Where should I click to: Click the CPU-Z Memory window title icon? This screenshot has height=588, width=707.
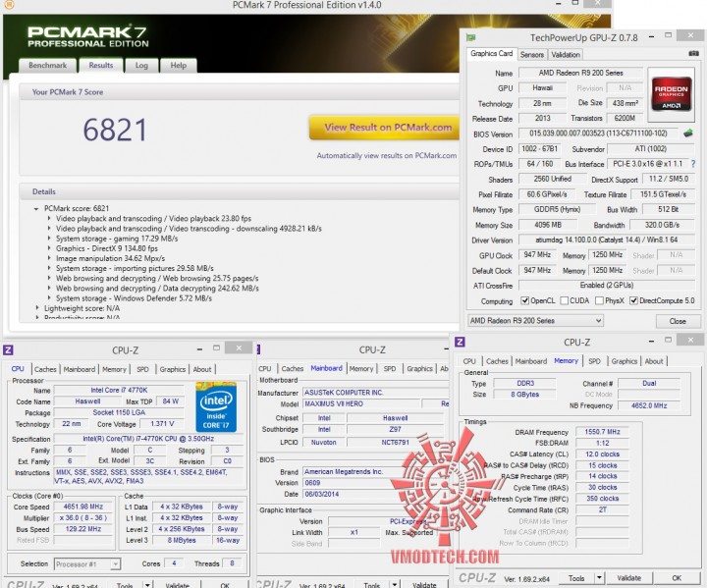point(460,342)
